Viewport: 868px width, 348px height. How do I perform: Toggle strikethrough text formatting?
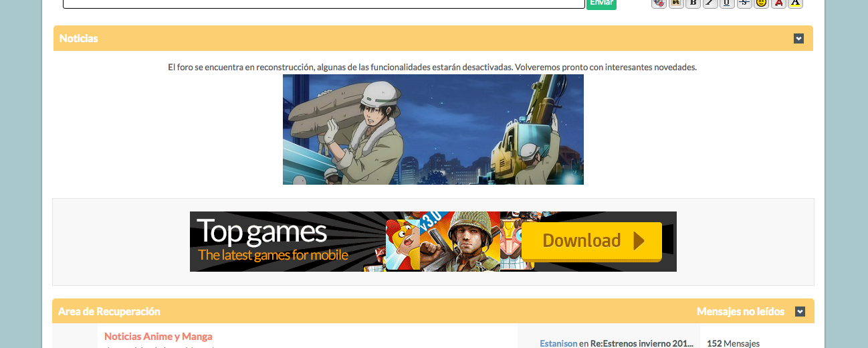(x=744, y=3)
